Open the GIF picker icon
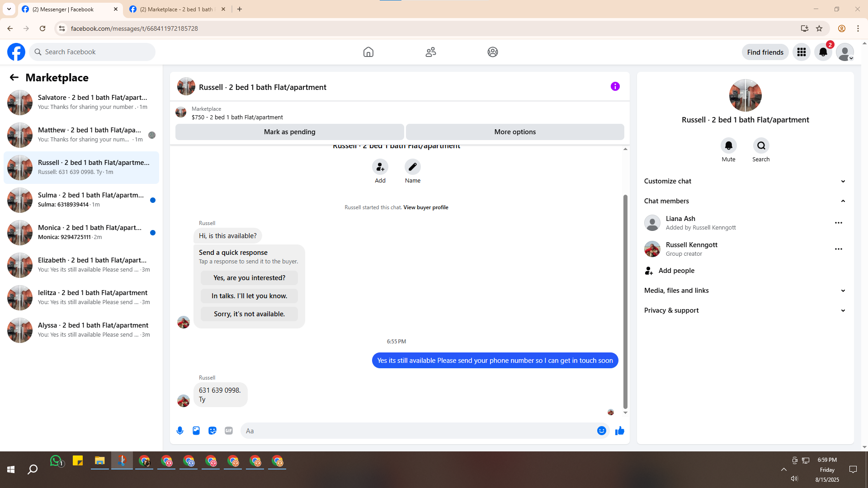 pyautogui.click(x=229, y=431)
